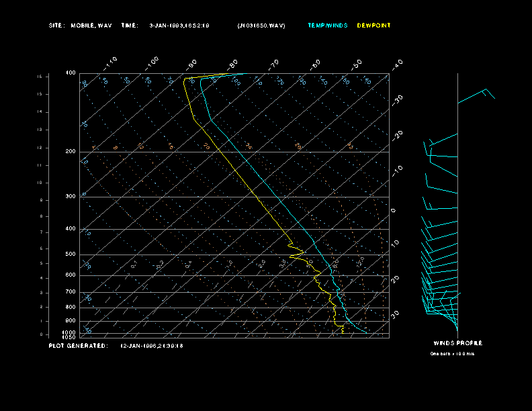Click the 100 pressure label at chart top
The image size is (532, 411).
point(71,73)
